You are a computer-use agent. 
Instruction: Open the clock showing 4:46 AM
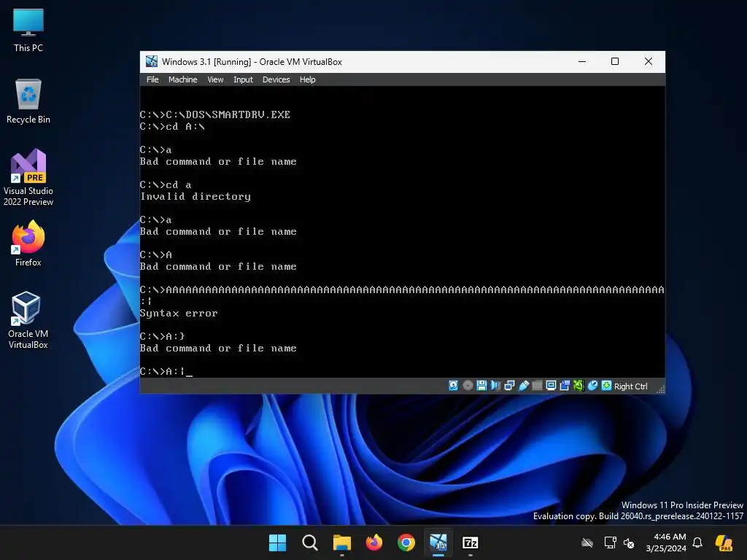665,542
